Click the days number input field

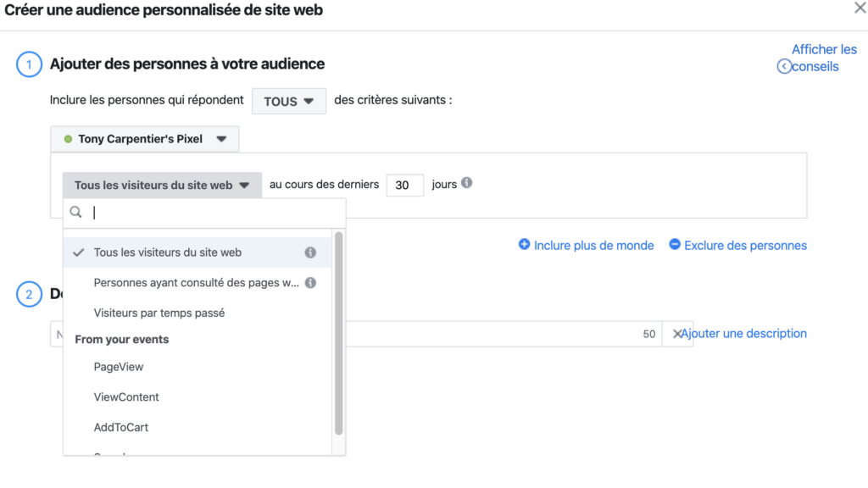click(404, 186)
